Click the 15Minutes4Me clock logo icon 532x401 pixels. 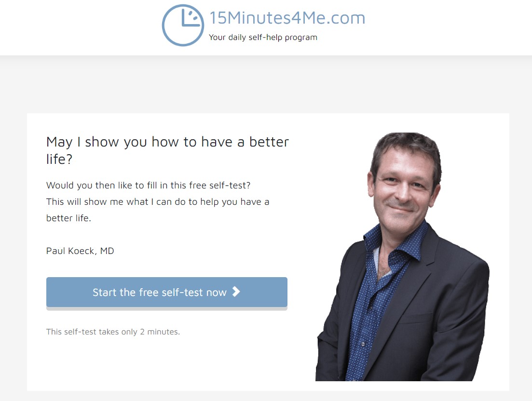click(x=183, y=25)
